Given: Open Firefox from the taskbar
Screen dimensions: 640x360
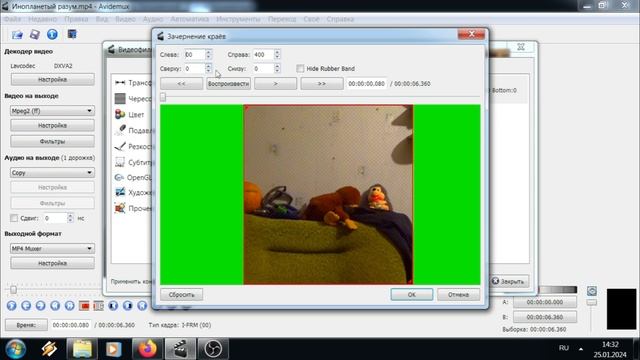Looking at the screenshot, I should point(147,349).
